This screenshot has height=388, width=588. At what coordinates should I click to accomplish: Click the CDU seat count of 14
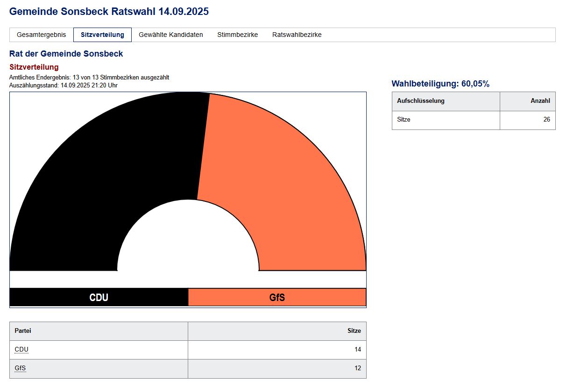(357, 349)
